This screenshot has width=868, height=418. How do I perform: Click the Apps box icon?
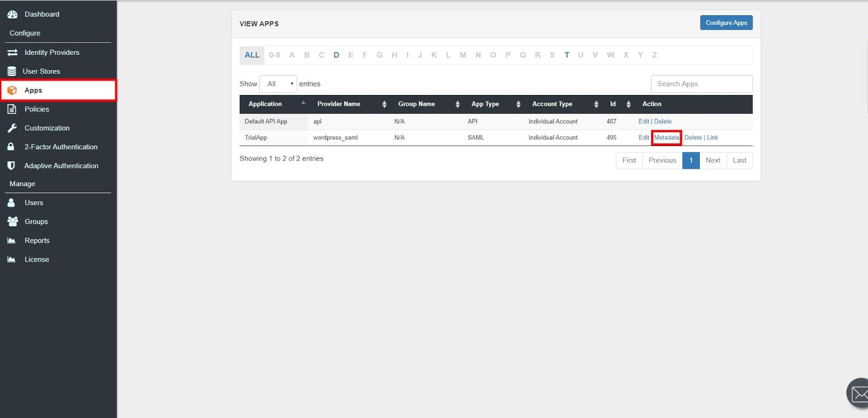tap(12, 90)
